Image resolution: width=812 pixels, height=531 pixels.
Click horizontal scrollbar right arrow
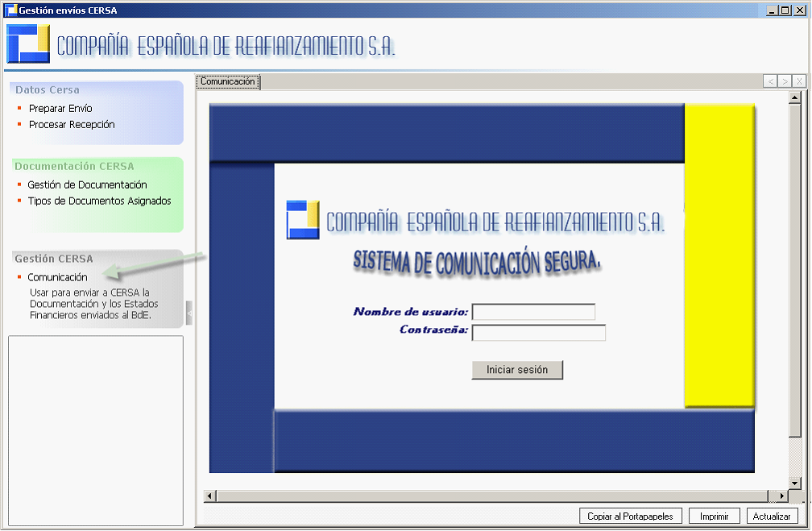(x=782, y=496)
